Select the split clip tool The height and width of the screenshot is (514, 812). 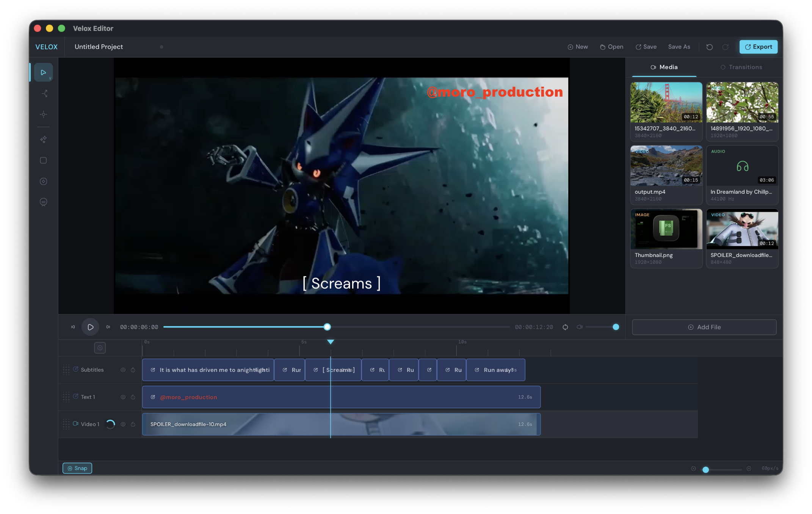pyautogui.click(x=44, y=93)
